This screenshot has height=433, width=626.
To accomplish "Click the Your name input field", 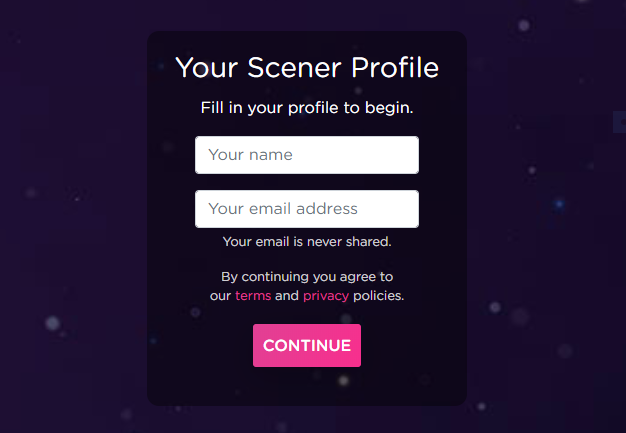I will [x=307, y=155].
